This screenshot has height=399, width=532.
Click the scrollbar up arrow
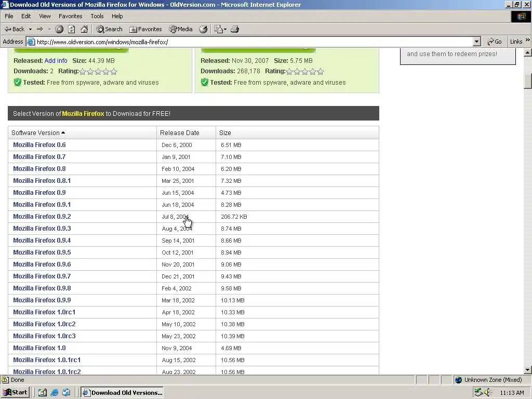click(528, 52)
